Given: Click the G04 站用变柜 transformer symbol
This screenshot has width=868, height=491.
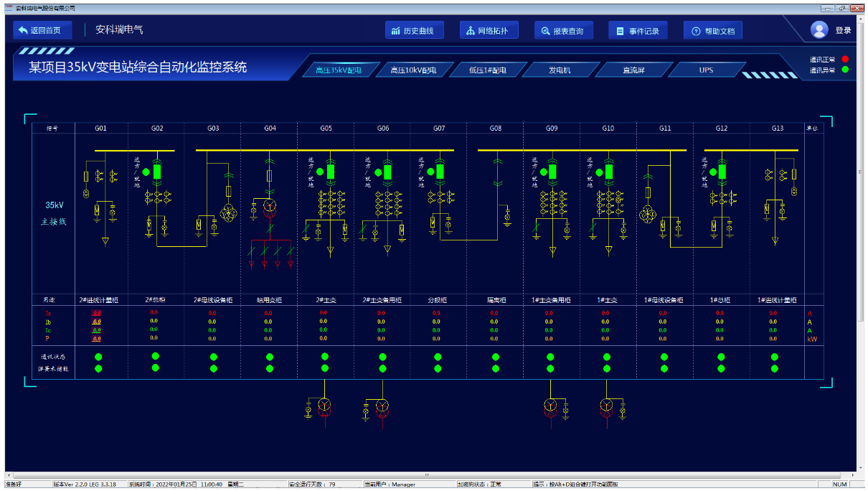Looking at the screenshot, I should 269,206.
